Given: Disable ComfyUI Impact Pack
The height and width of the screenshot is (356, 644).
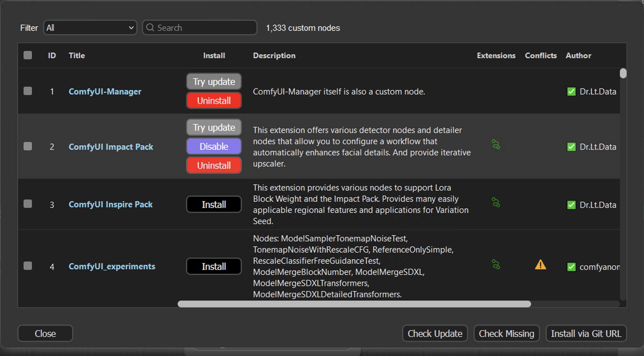Looking at the screenshot, I should [214, 146].
